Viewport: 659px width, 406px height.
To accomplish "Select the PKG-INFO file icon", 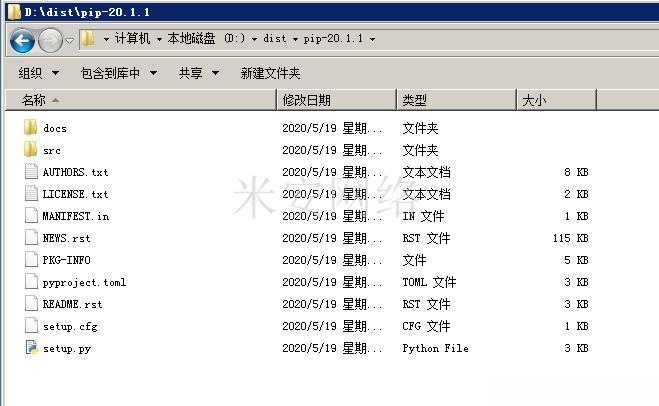I will click(x=31, y=259).
